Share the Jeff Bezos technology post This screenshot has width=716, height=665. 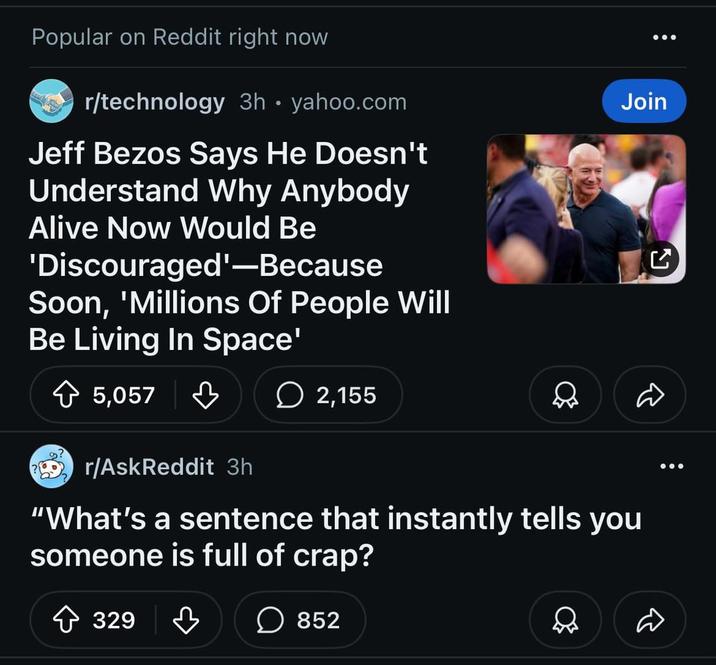pos(649,395)
